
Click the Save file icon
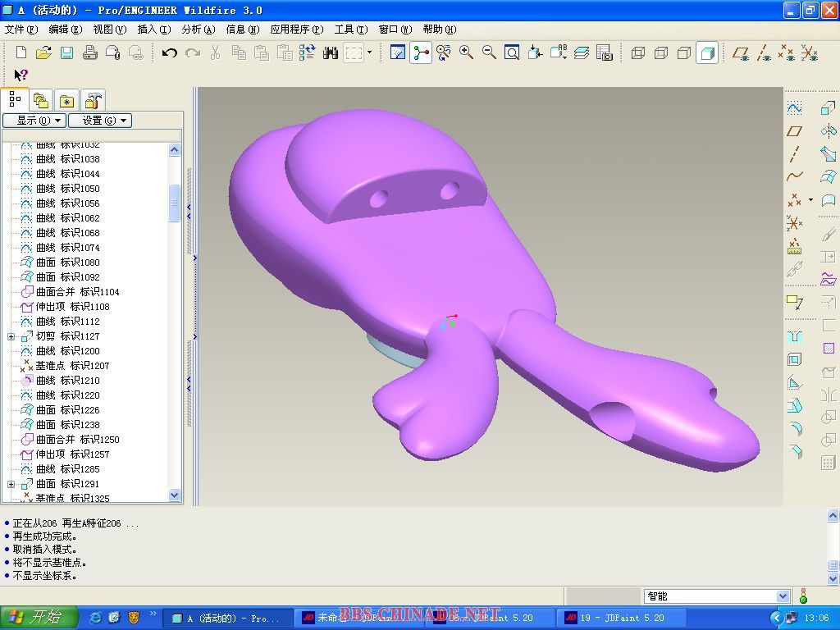tap(66, 53)
